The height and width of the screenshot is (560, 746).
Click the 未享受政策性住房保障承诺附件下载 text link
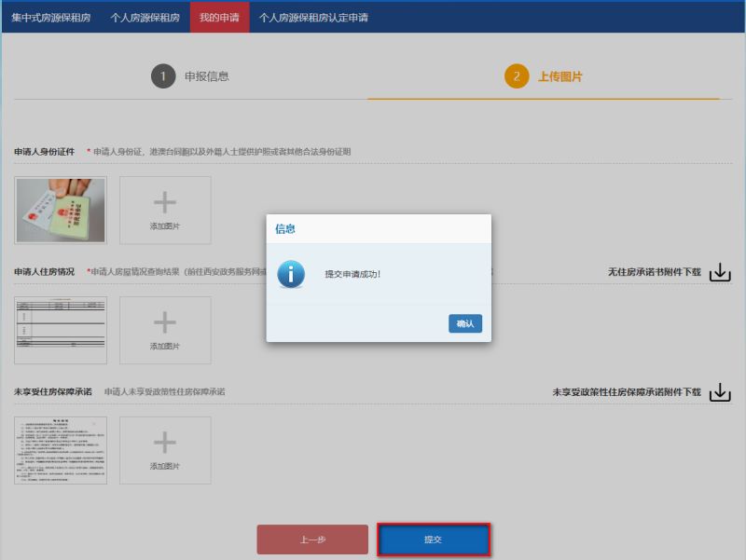point(626,392)
